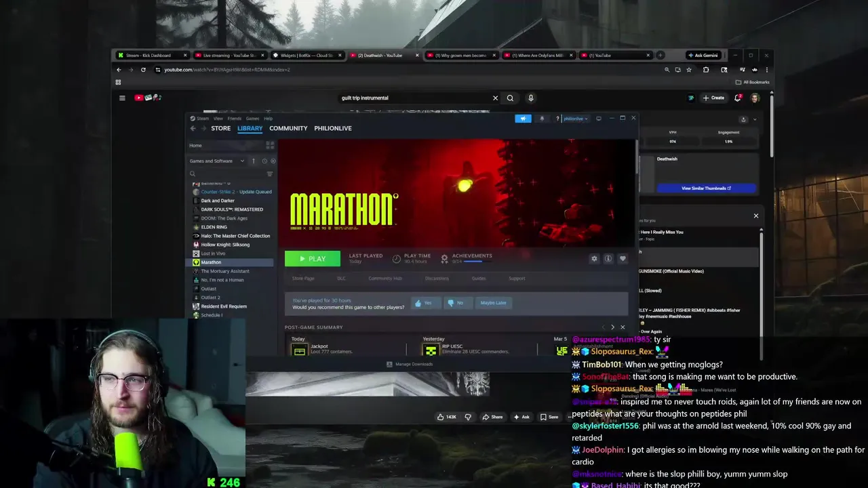Open a new Chrome tab
868x488 pixels.
click(x=660, y=56)
